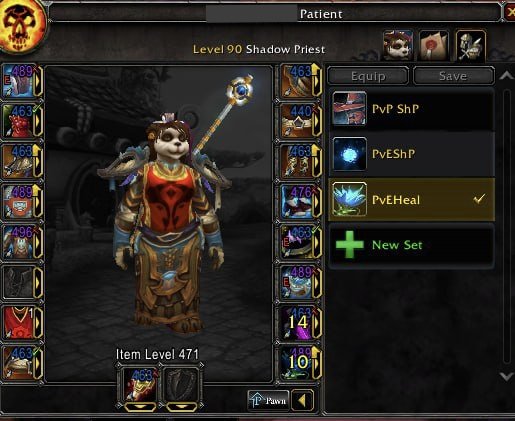Select the tabard slot icon
Viewport: 515px width, 421px height.
(18, 323)
